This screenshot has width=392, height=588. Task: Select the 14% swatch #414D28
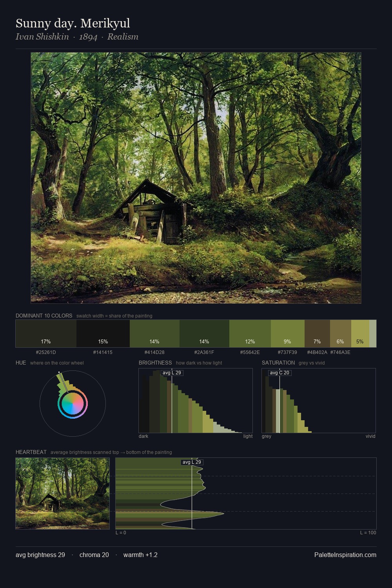(154, 334)
